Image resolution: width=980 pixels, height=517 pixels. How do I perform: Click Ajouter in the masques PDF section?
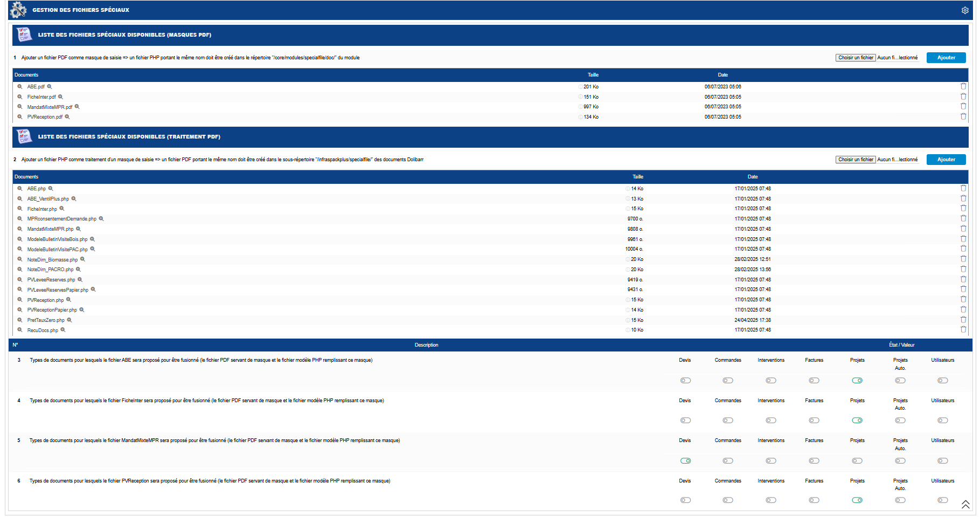point(946,58)
